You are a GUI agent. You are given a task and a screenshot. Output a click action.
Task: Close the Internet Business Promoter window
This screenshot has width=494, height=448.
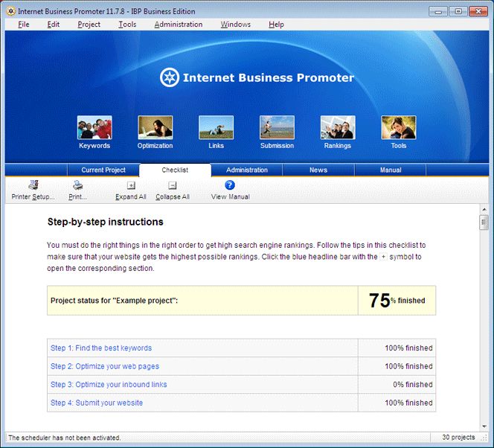coord(478,11)
